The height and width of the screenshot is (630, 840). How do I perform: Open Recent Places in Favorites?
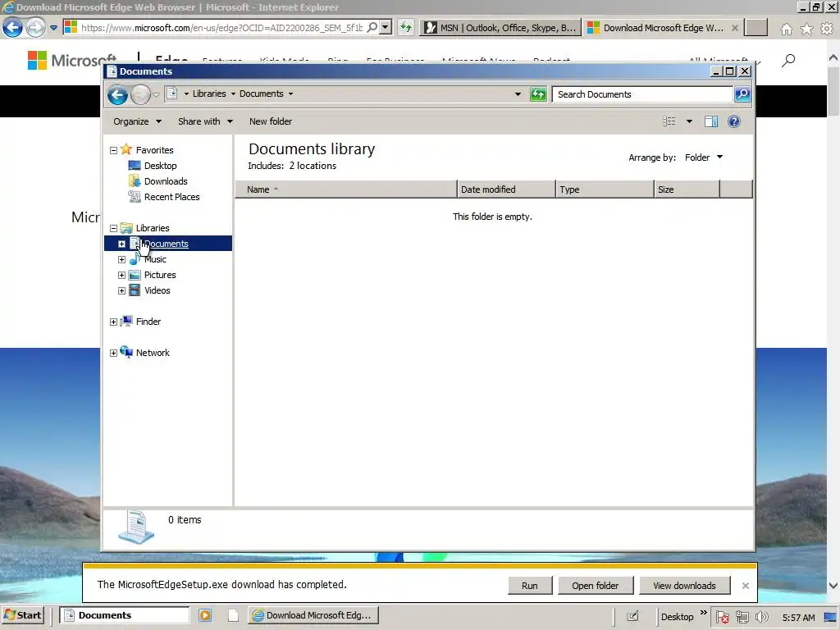pyautogui.click(x=171, y=197)
